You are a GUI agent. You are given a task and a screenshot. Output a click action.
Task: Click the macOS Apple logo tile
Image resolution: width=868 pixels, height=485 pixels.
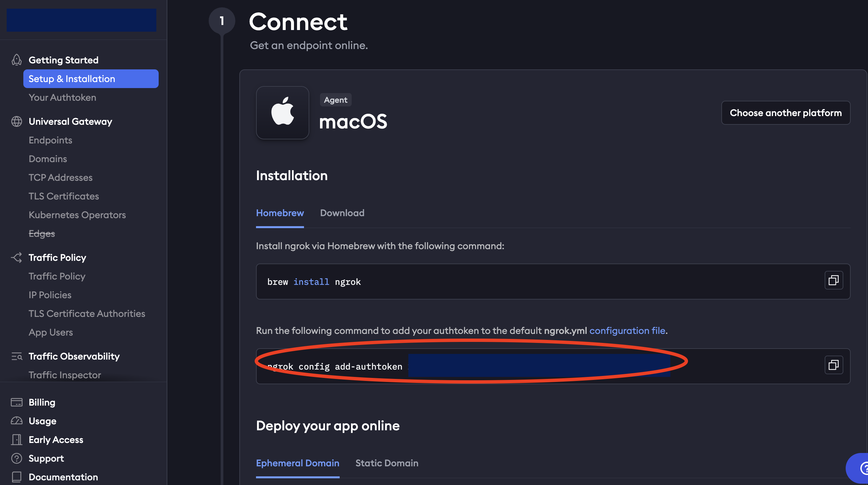pyautogui.click(x=282, y=113)
